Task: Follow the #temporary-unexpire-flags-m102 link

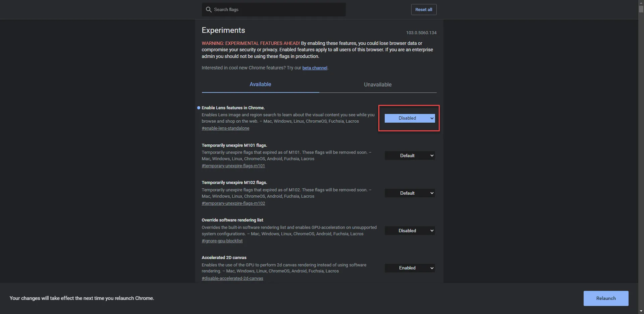Action: (233, 203)
